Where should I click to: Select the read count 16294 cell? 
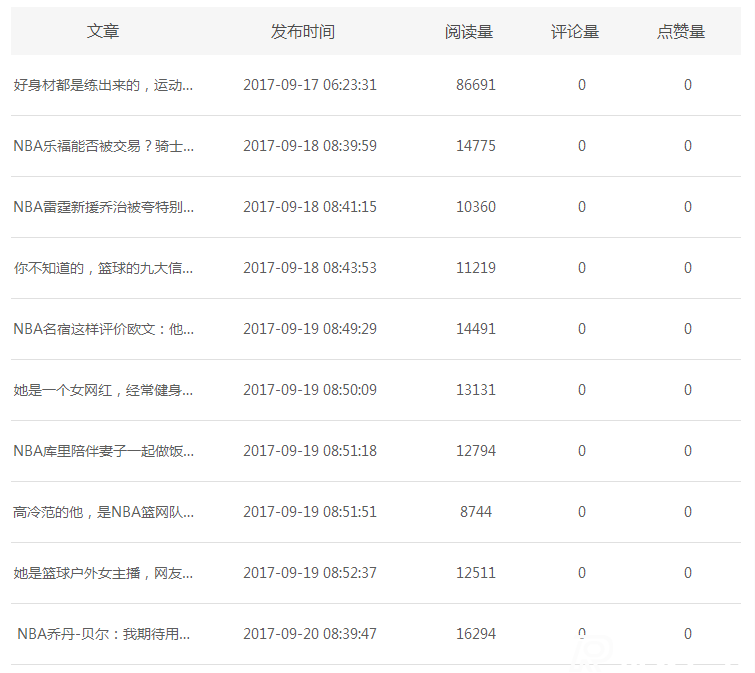click(476, 634)
